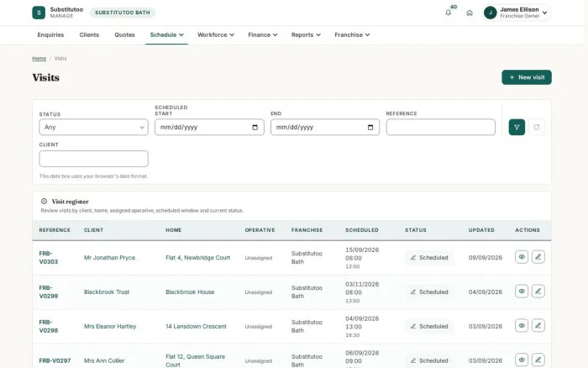Open visit reference FRB-V0303

[49, 258]
